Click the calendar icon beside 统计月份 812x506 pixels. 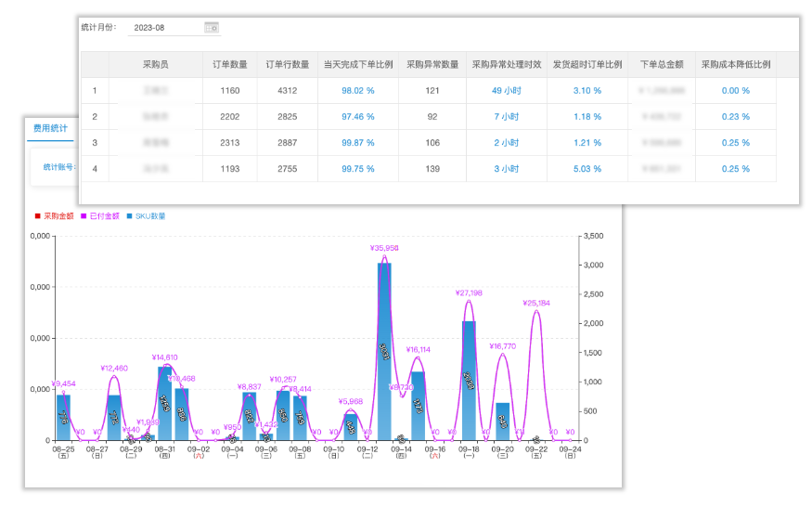tap(213, 28)
